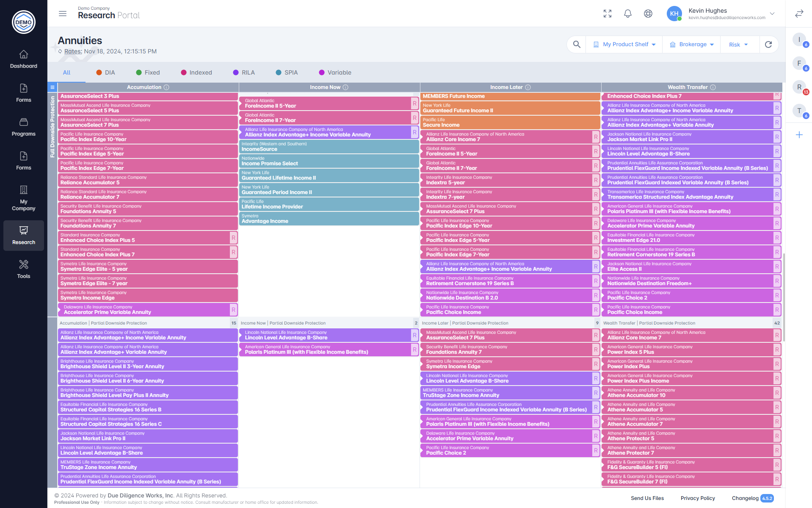Click the 4.5.2 version badge

point(767,498)
